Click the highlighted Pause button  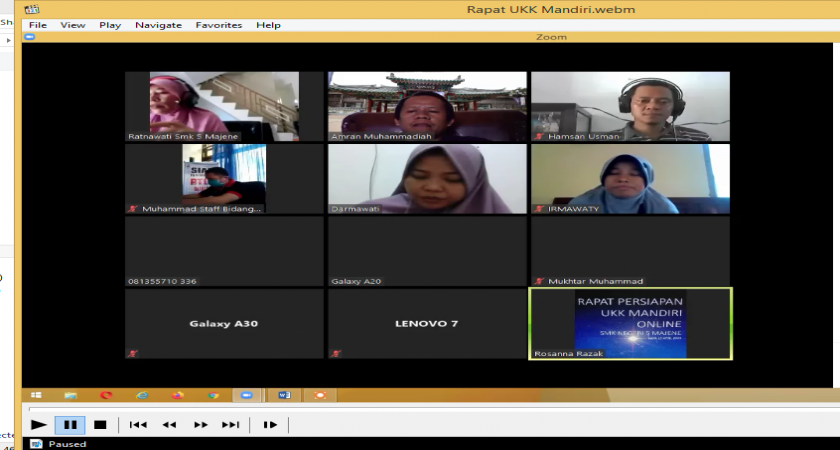(x=69, y=425)
